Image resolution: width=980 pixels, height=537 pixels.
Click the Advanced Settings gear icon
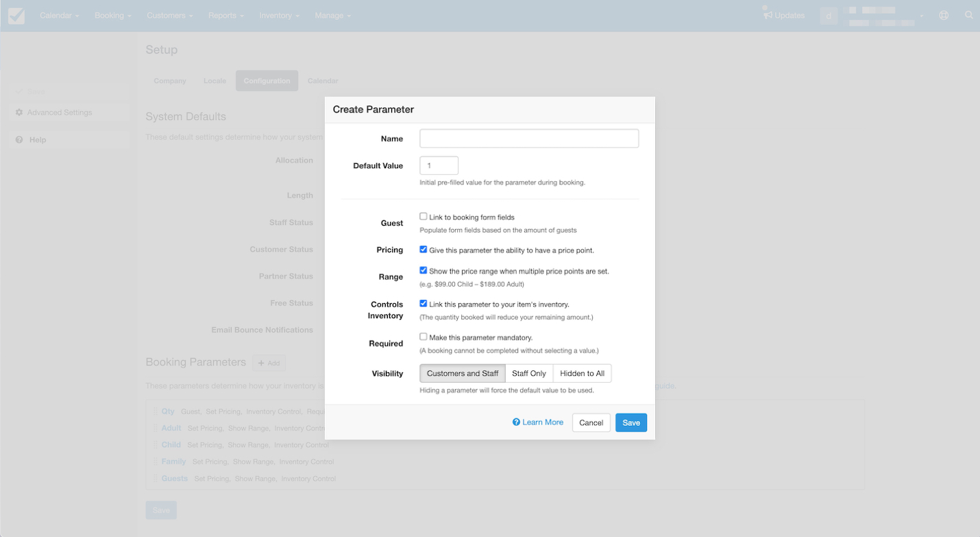tap(19, 112)
